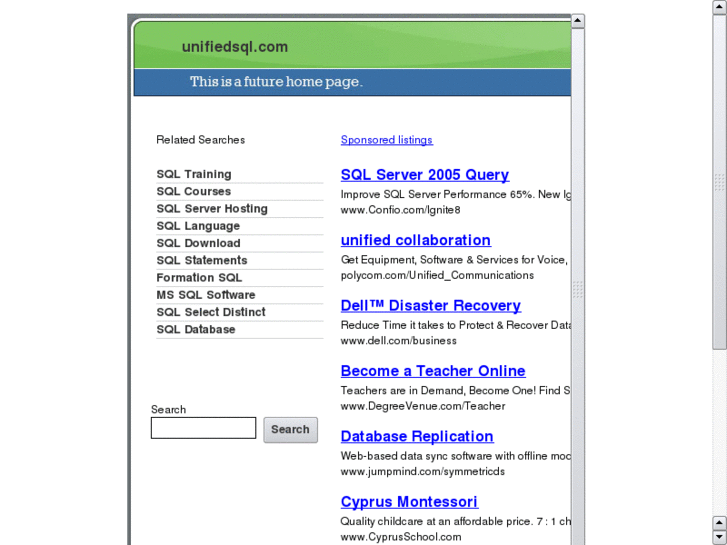Click the outer page scroll-up arrow at top
Viewport: 727px width, 545px height.
[x=719, y=7]
